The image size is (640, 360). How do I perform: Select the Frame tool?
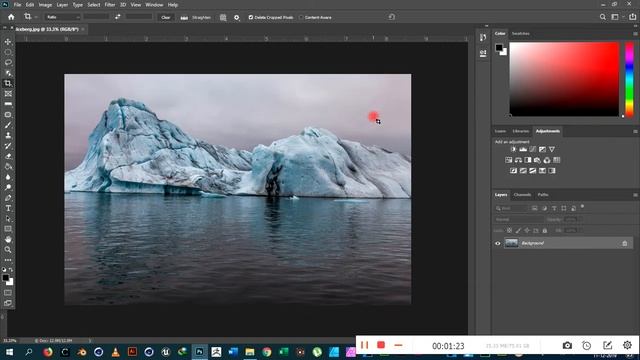click(8, 94)
